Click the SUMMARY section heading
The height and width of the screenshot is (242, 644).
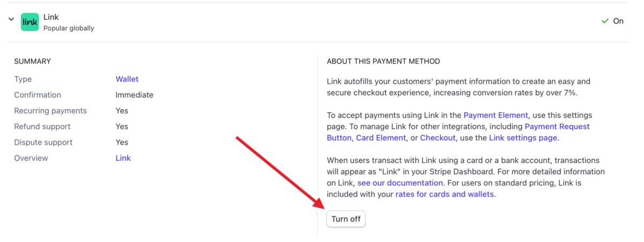coord(32,61)
